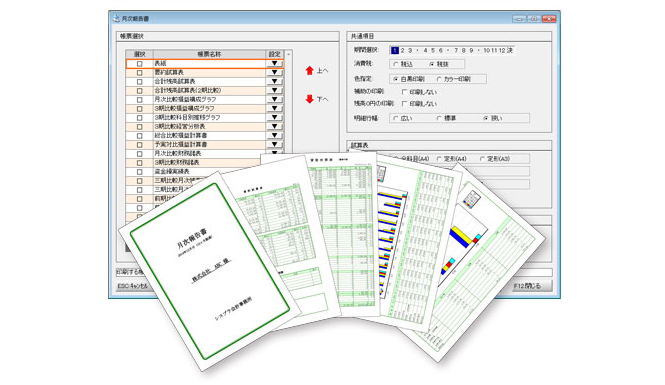Open the 設定 dropdown for 要約試算表

[275, 73]
